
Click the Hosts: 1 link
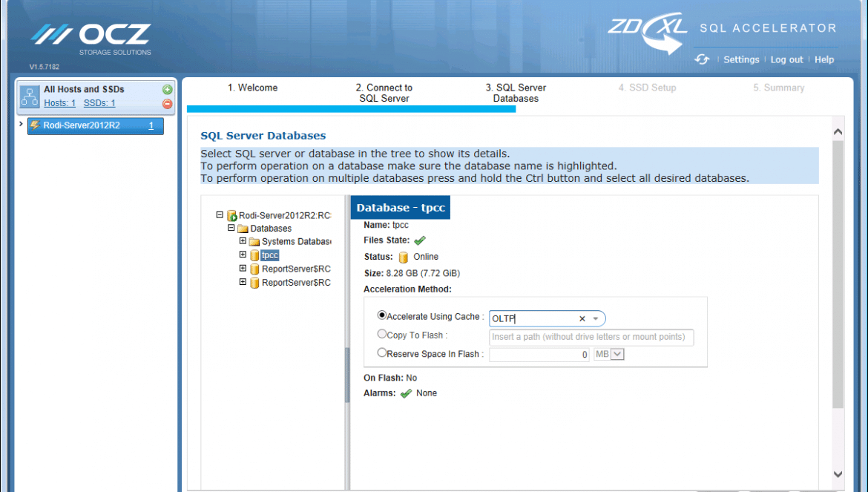click(60, 103)
